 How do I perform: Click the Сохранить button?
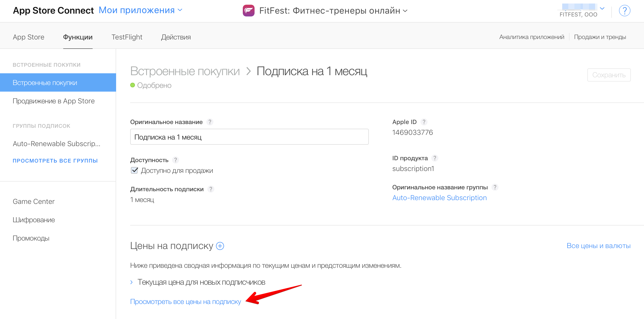[610, 75]
